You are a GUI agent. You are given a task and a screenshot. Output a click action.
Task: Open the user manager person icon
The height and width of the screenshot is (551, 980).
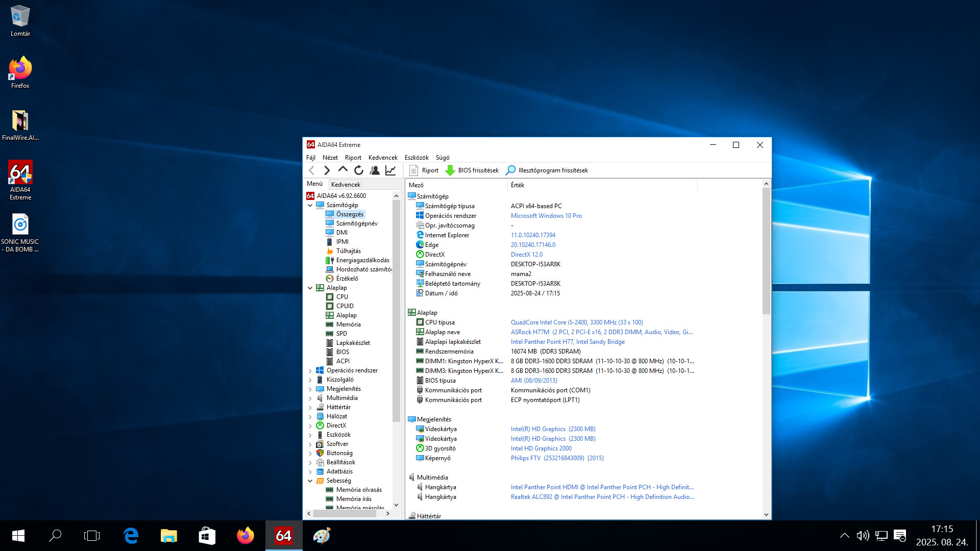375,170
